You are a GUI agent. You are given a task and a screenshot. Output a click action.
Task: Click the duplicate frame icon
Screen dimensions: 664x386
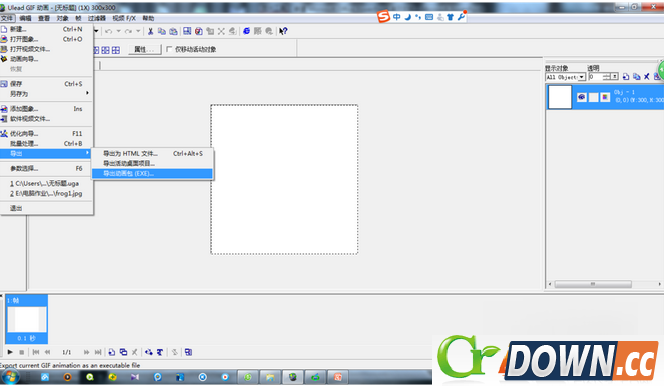[x=123, y=352]
